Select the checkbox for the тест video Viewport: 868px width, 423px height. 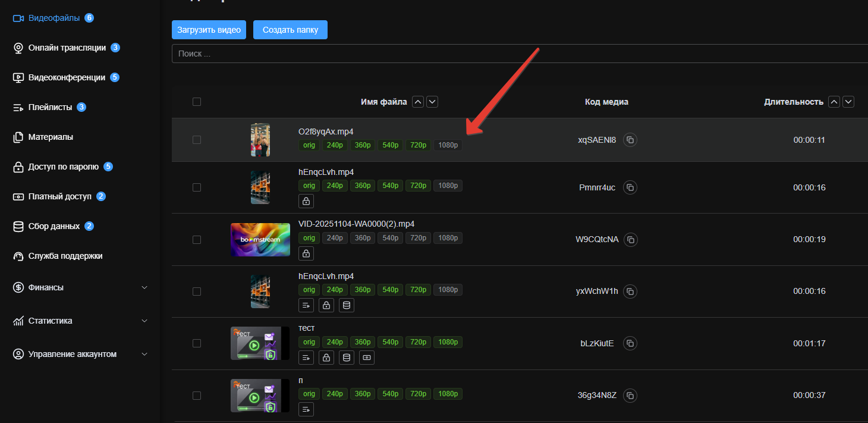point(197,343)
